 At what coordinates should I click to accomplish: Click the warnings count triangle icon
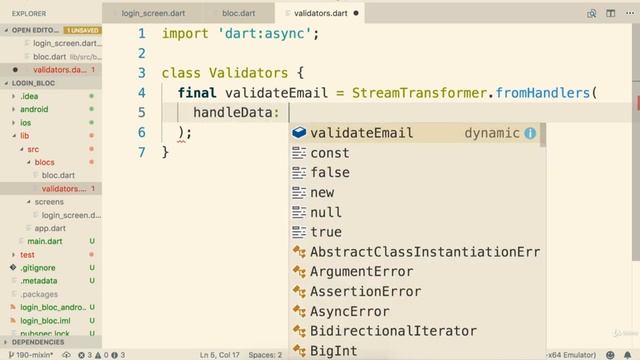[102, 355]
